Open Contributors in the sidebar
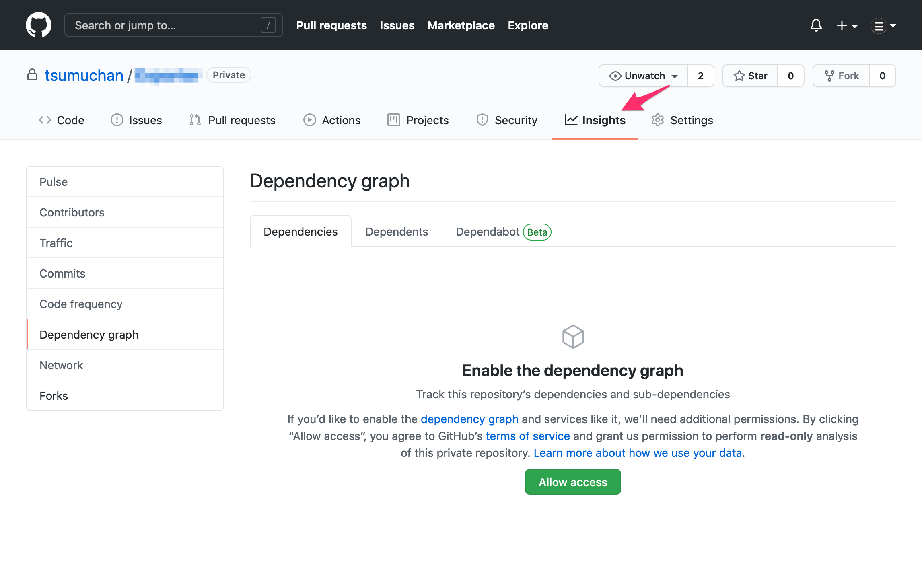This screenshot has height=588, width=922. 125,212
